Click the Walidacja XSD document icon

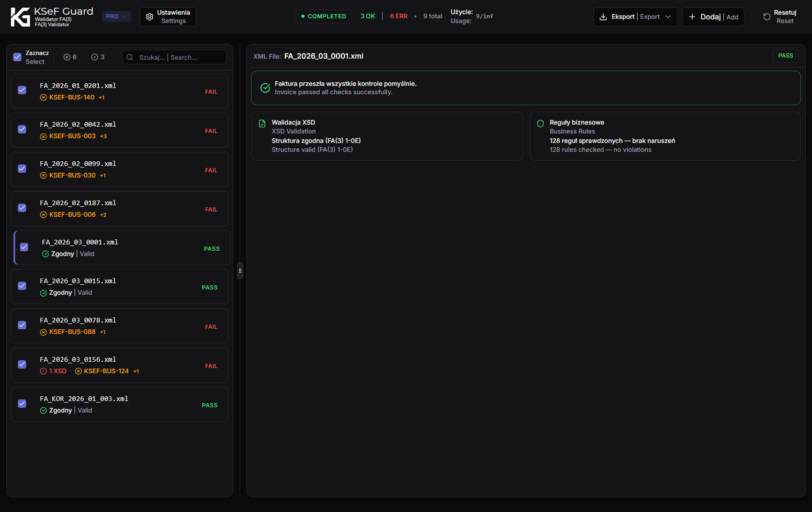(x=262, y=124)
